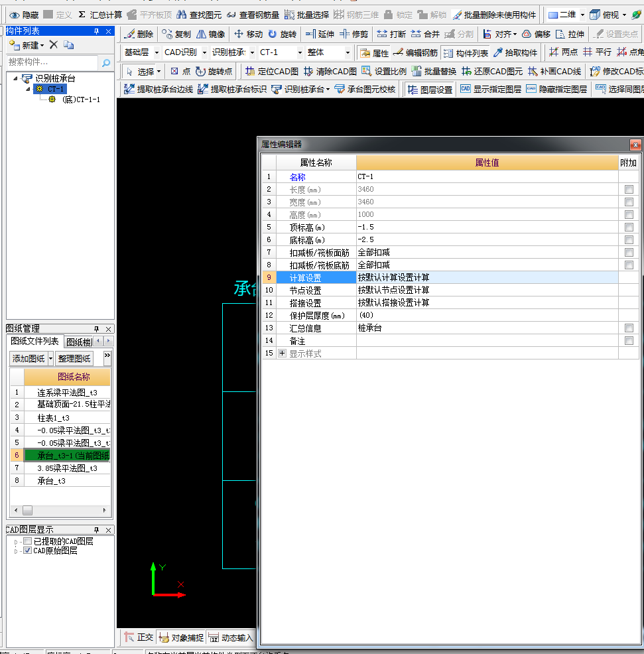
Task: Click 拾取构件 eyedropper tool
Action: pos(515,52)
